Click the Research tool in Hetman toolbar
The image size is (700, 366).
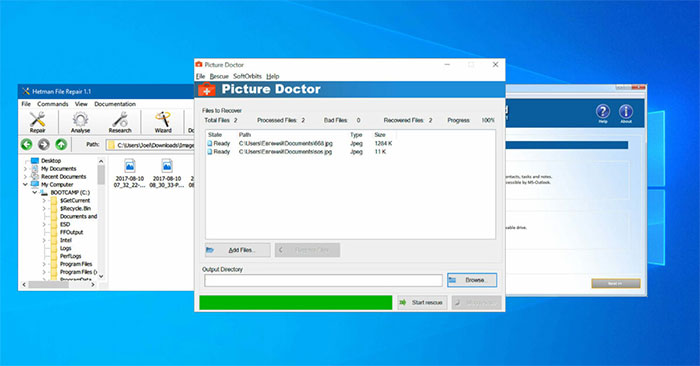[x=120, y=122]
